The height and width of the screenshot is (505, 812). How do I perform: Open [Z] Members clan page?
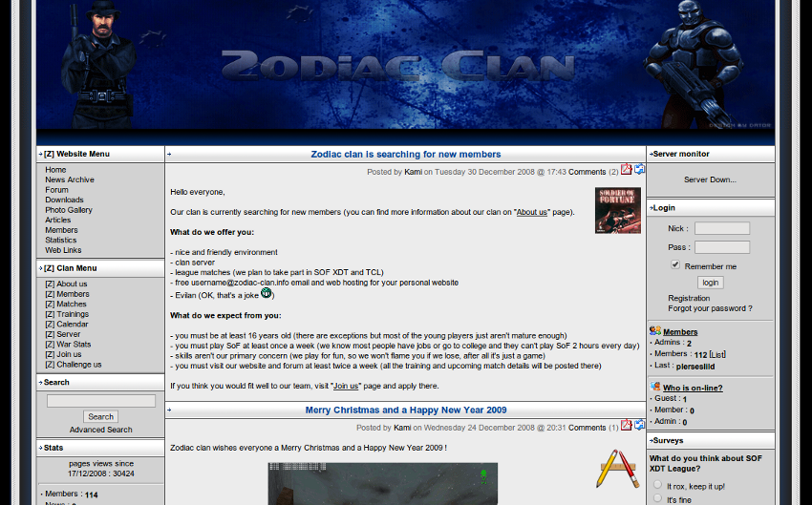pos(67,294)
